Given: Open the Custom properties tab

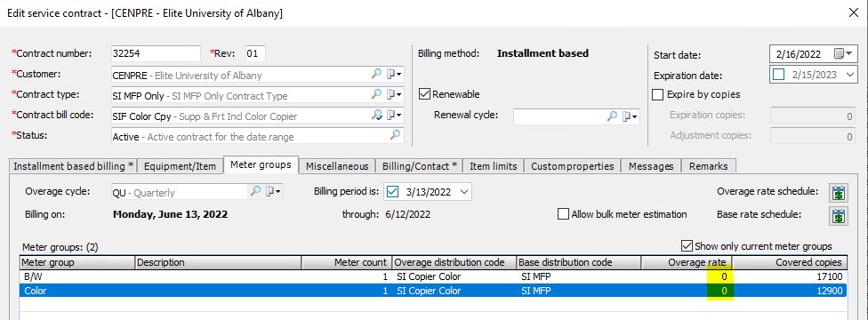Looking at the screenshot, I should click(x=572, y=166).
